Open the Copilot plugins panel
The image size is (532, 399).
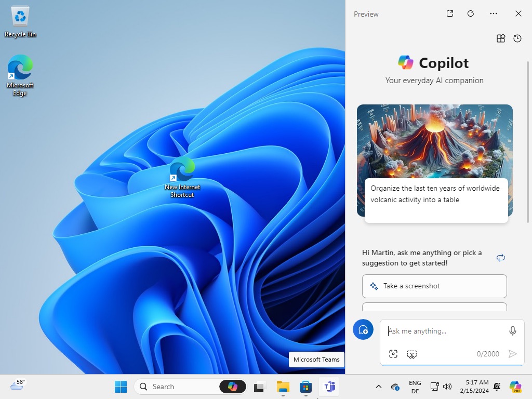[500, 38]
